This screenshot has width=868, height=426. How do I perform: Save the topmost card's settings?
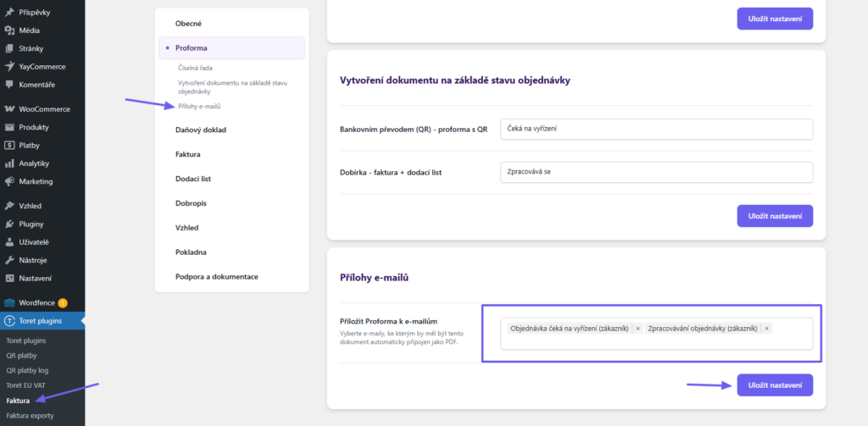click(x=775, y=19)
